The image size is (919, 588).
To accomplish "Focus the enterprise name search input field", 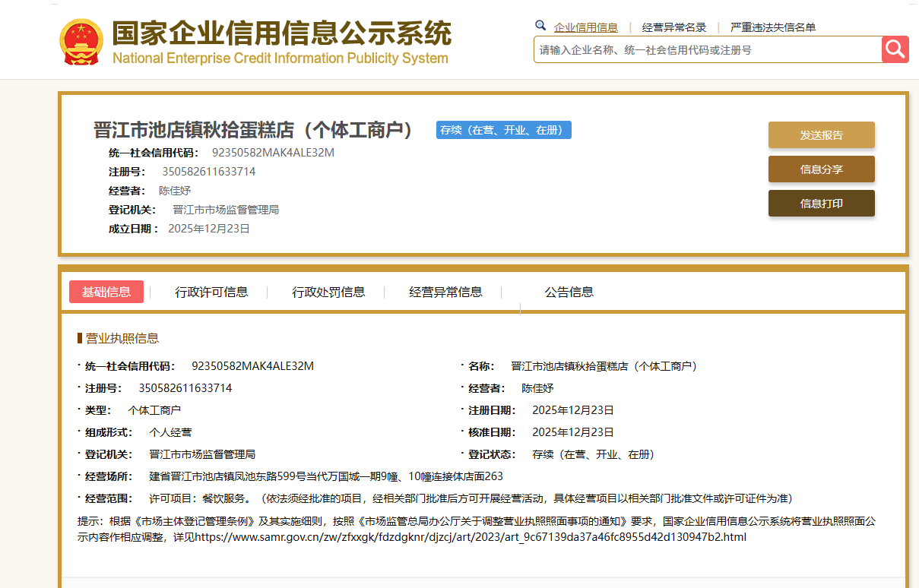I will point(708,49).
